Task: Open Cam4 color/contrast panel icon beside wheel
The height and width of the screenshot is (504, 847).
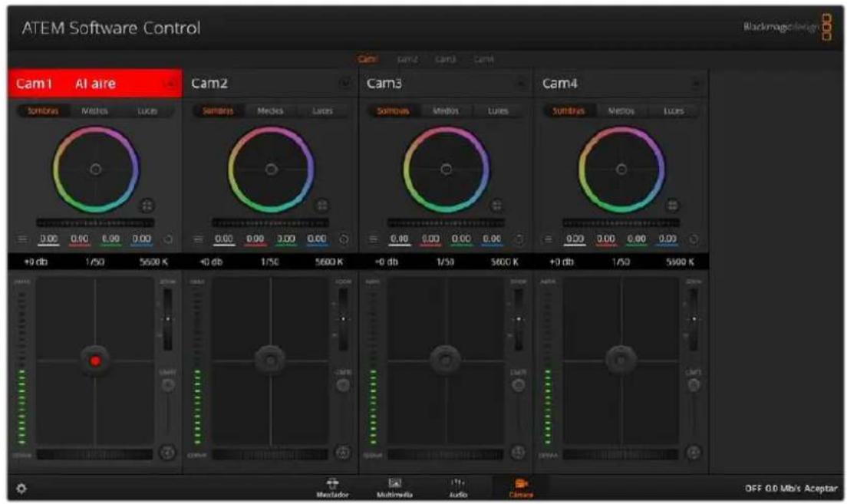Action: (x=673, y=206)
